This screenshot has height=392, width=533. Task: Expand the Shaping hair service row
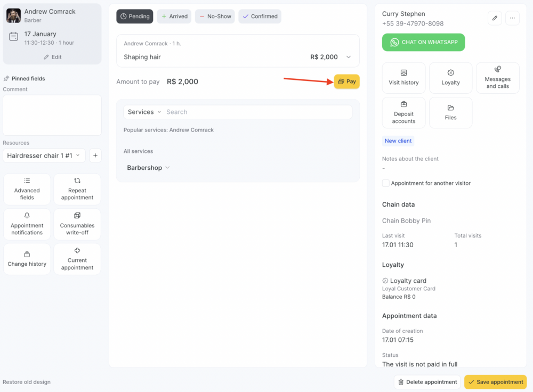[x=349, y=57]
